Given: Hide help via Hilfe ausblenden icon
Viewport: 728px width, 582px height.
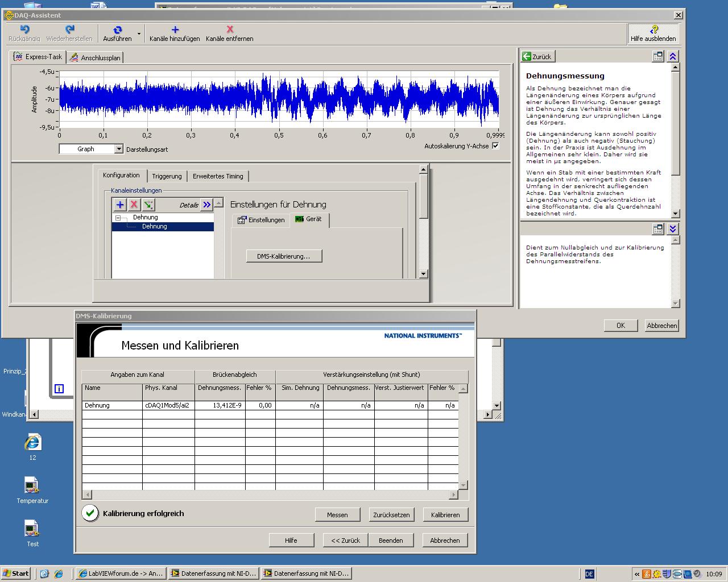Looking at the screenshot, I should pos(653,30).
